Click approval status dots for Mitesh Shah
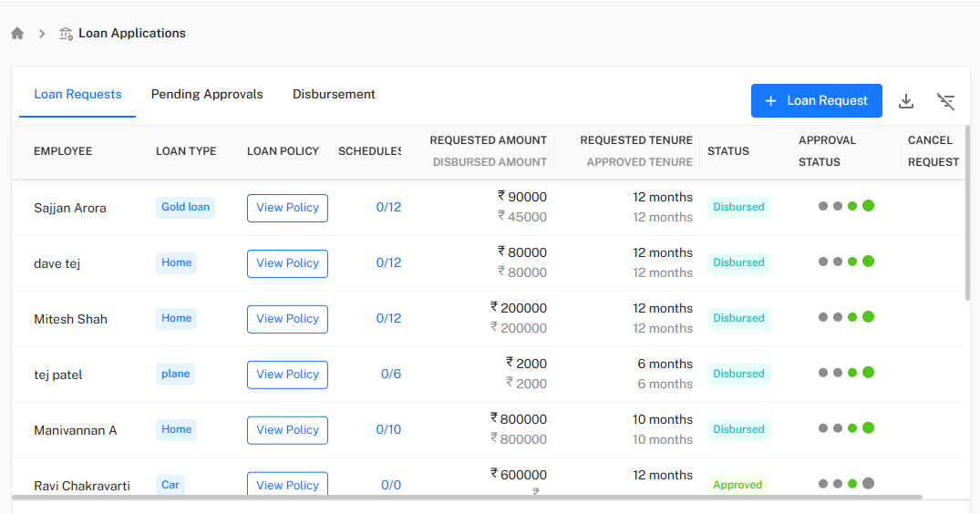This screenshot has height=514, width=980. tap(846, 317)
